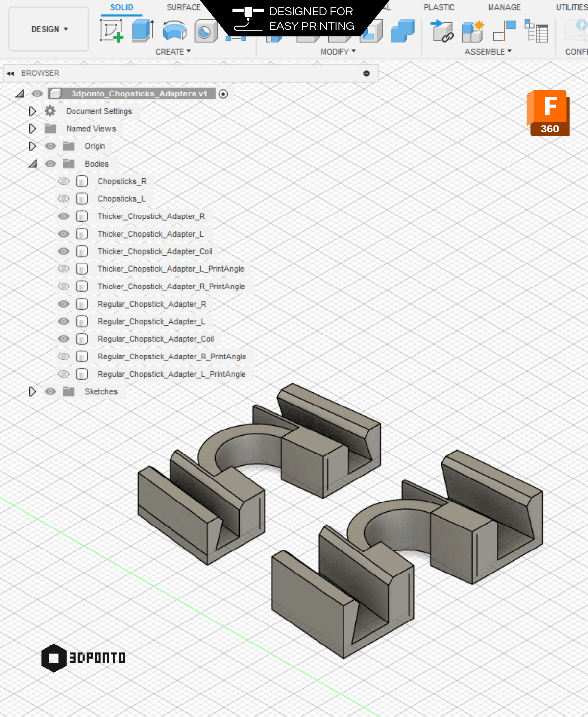Click the body icon of Regular_Chopstick_Adapter_L_PrintAngle
Screen dimensions: 588x717
[82, 374]
